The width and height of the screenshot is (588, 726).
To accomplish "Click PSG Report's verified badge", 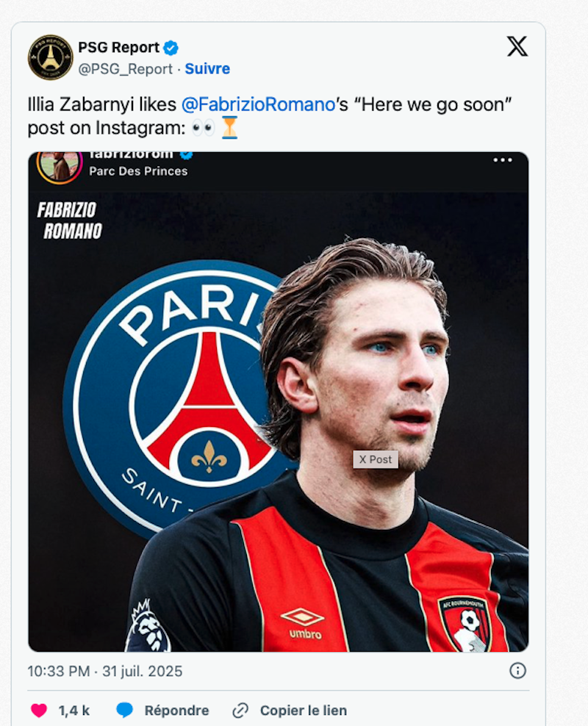I will click(171, 47).
